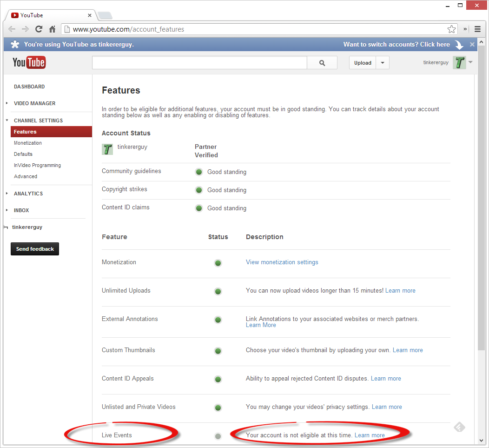Click the vertical scrollbar thumb
The image size is (489, 448).
(481, 199)
